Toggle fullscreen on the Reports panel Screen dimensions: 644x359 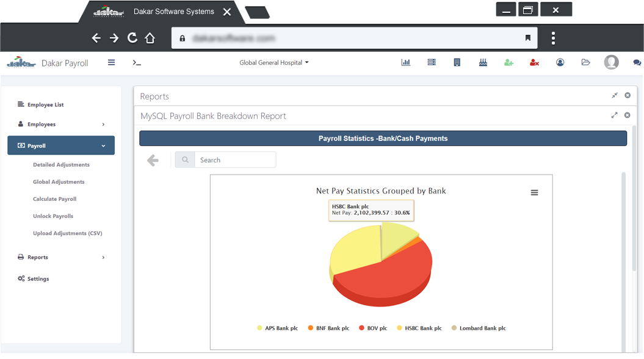[x=615, y=95]
